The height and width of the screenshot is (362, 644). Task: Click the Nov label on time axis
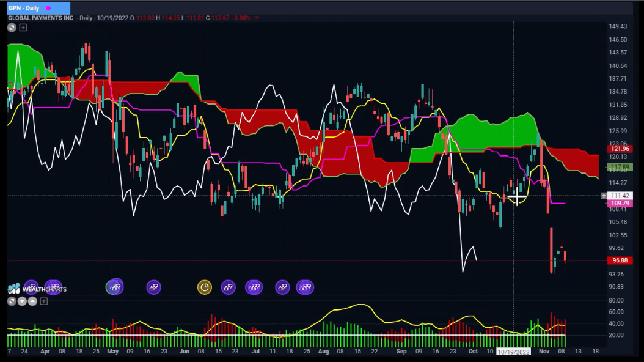[x=544, y=352]
